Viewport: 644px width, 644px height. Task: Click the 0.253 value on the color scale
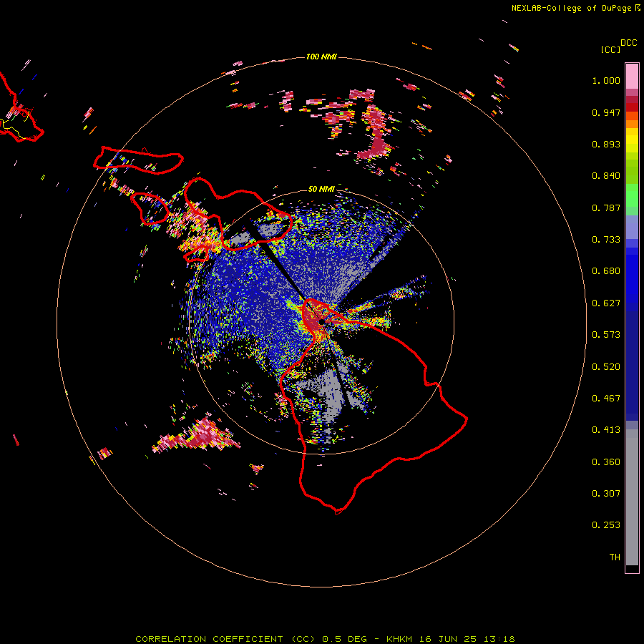pos(606,525)
